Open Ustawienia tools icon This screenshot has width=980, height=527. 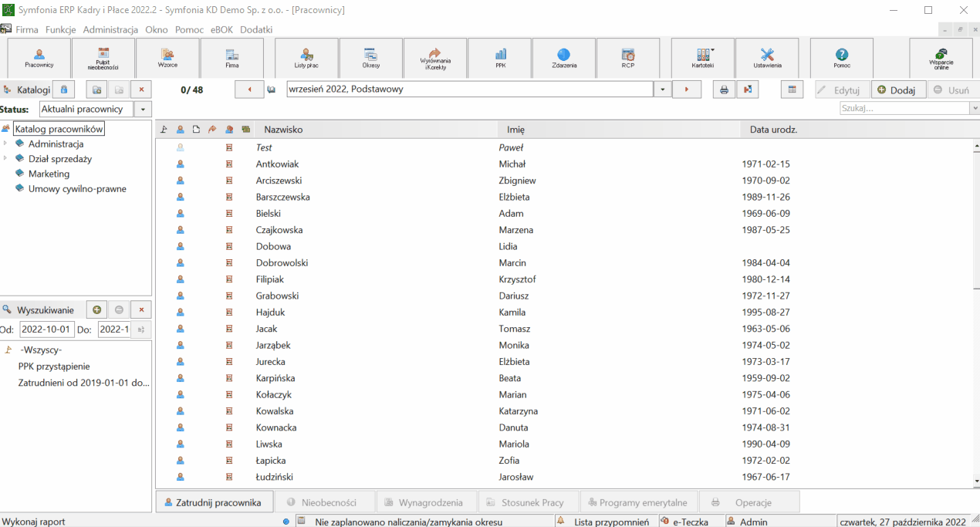point(767,58)
